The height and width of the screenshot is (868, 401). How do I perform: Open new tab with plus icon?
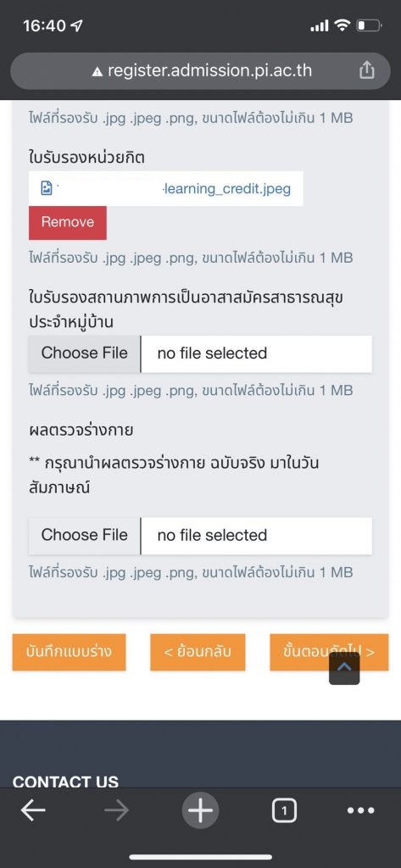(200, 811)
